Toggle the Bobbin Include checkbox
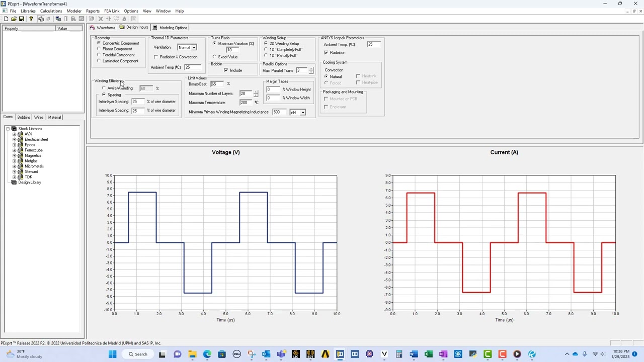Screen dimensions: 644x362 click(x=226, y=70)
